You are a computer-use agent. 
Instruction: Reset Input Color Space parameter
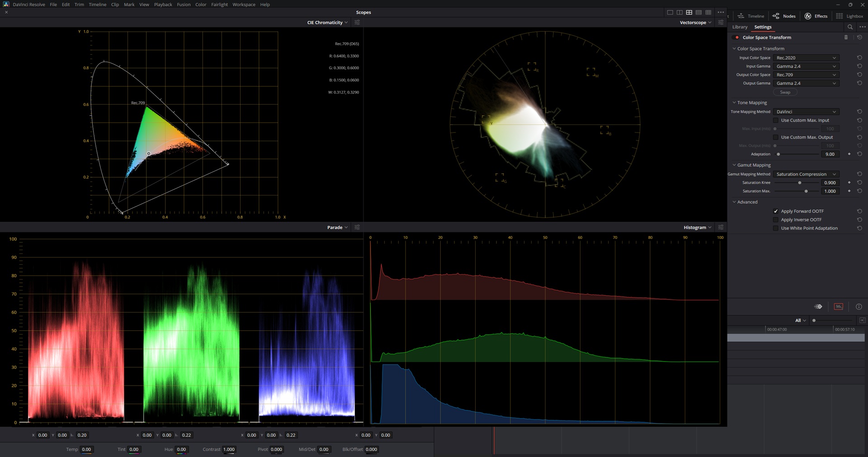click(x=859, y=58)
